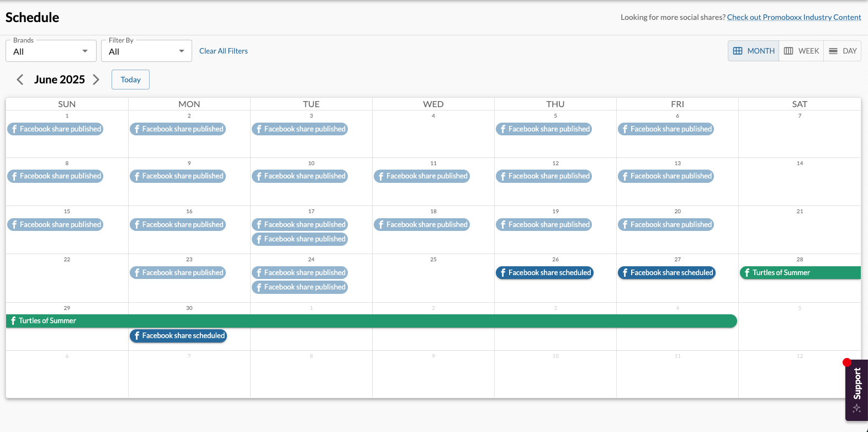Image resolution: width=868 pixels, height=432 pixels.
Task: Open first Facebook share published on June 24
Action: click(x=300, y=272)
